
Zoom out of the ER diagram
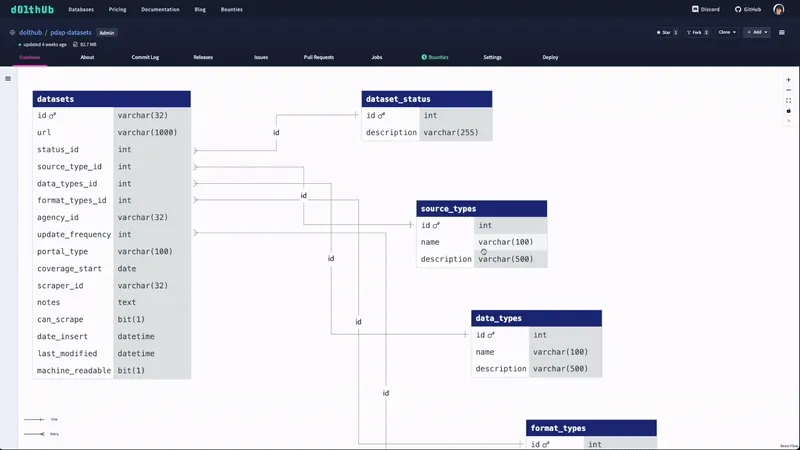789,90
